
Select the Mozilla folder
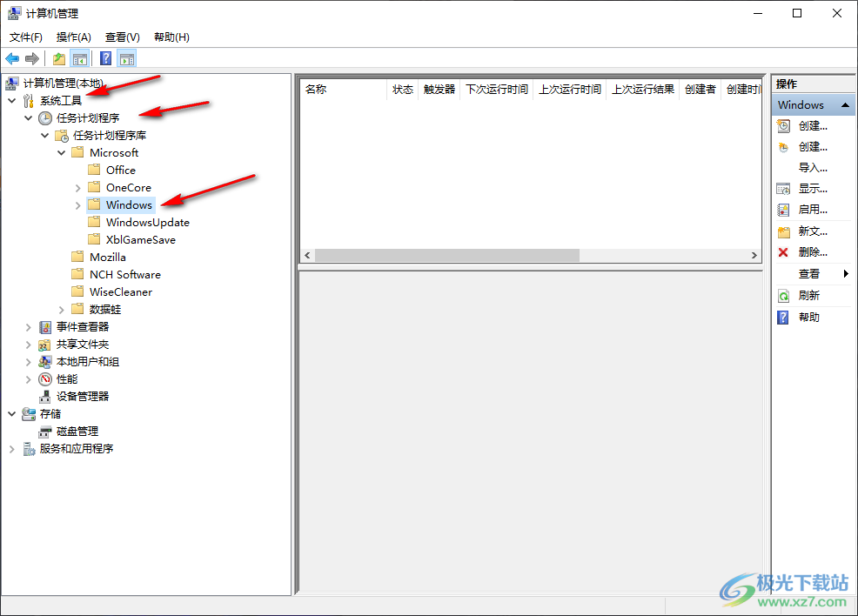[108, 258]
